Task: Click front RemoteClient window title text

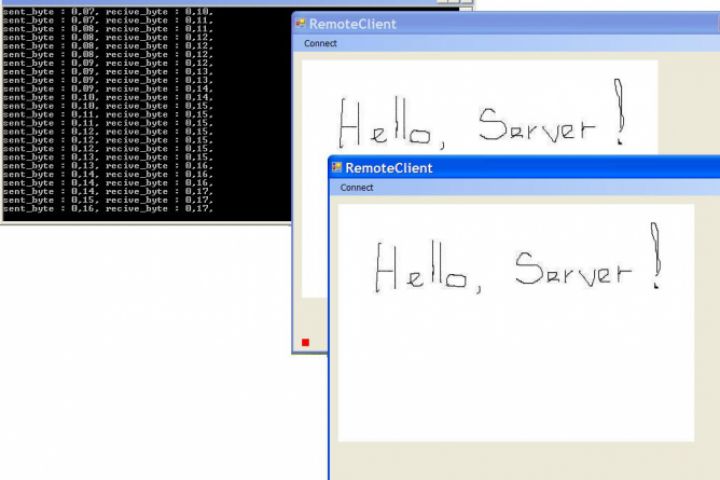Action: (388, 168)
